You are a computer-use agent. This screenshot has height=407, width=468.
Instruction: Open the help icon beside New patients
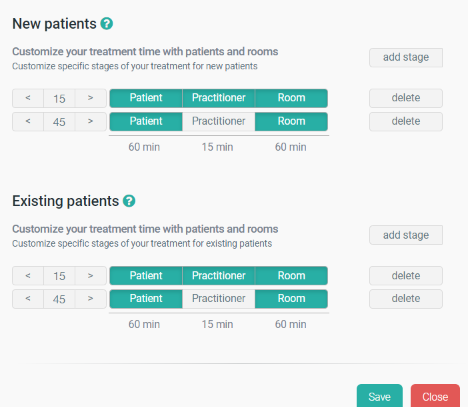107,24
